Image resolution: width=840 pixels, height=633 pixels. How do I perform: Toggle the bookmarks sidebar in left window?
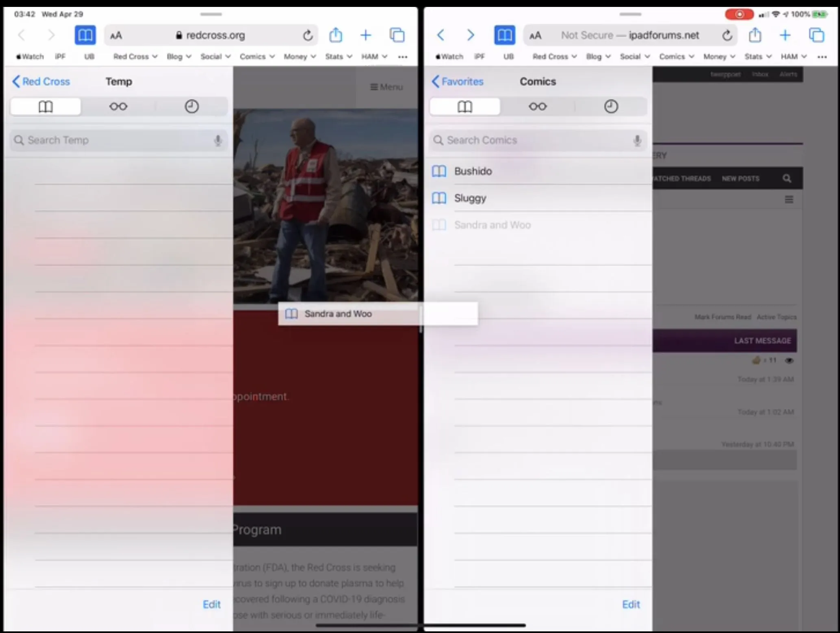(x=85, y=35)
